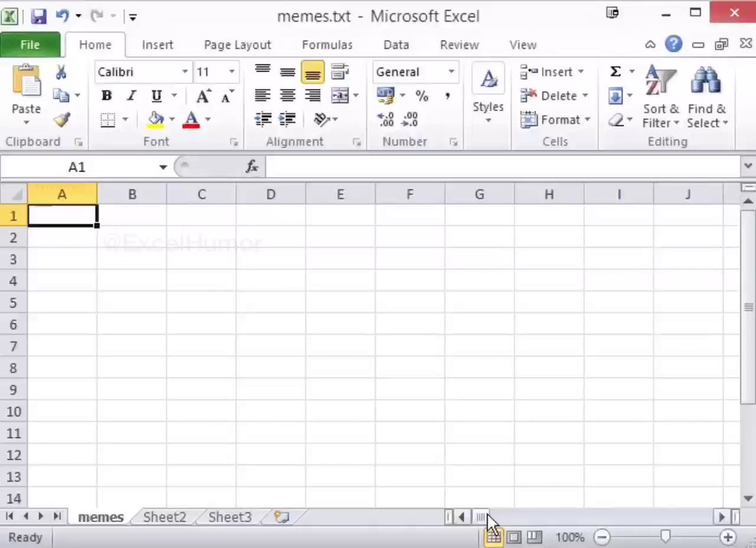Image resolution: width=756 pixels, height=548 pixels.
Task: Toggle Italic formatting
Action: click(131, 96)
